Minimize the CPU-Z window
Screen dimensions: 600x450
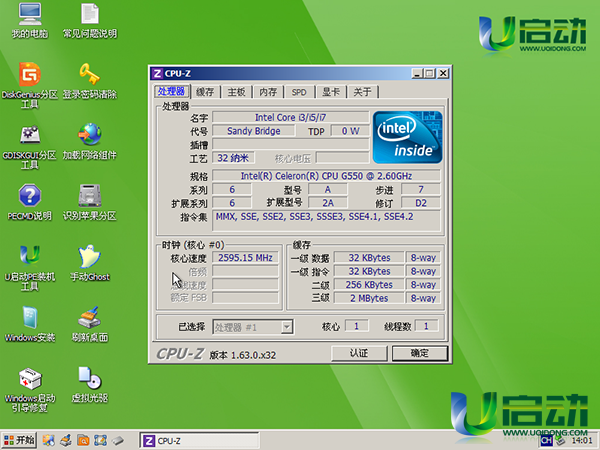point(417,73)
